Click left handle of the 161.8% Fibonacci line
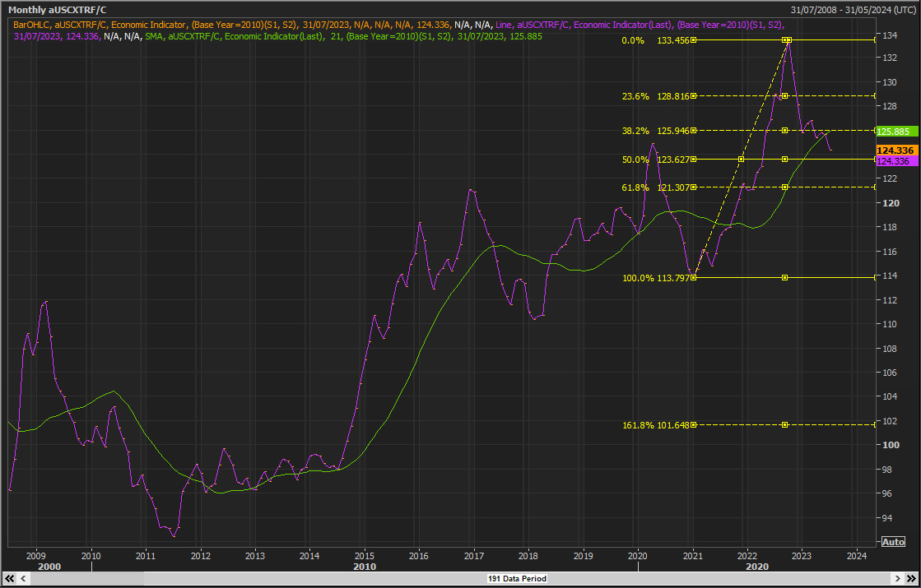This screenshot has height=588, width=921. coord(693,424)
